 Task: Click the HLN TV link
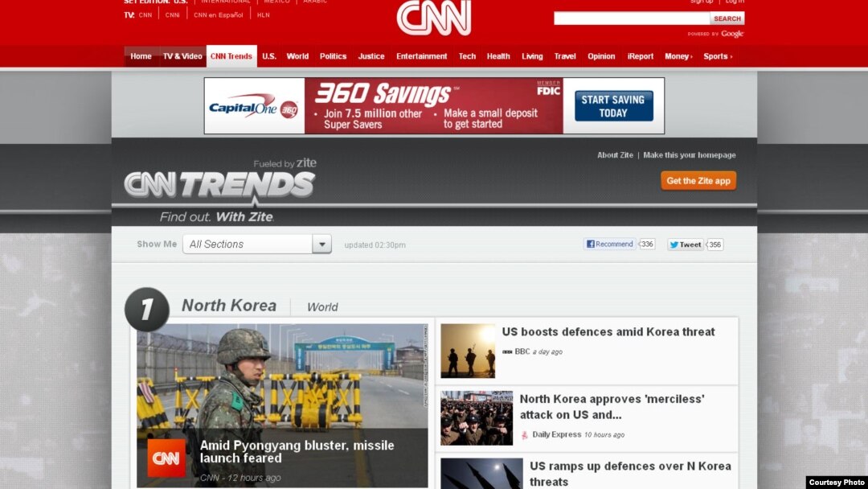tap(264, 15)
